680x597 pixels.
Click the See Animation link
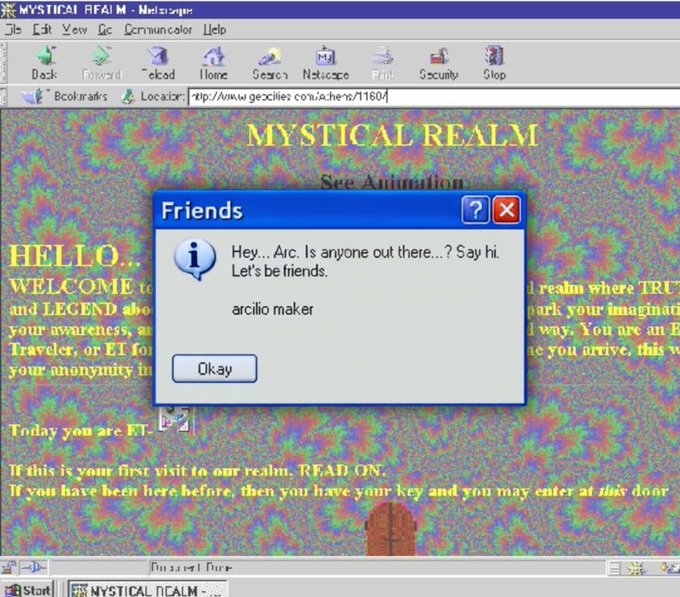point(392,182)
